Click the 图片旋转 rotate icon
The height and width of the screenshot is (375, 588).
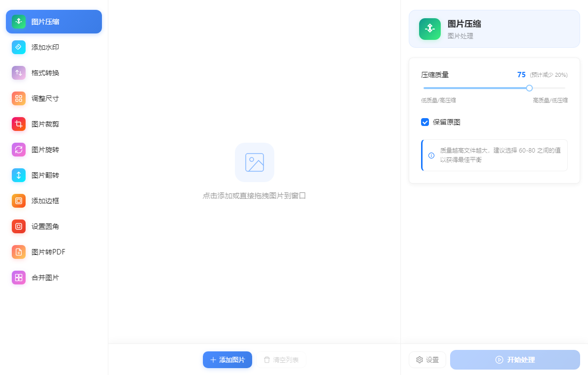point(19,150)
